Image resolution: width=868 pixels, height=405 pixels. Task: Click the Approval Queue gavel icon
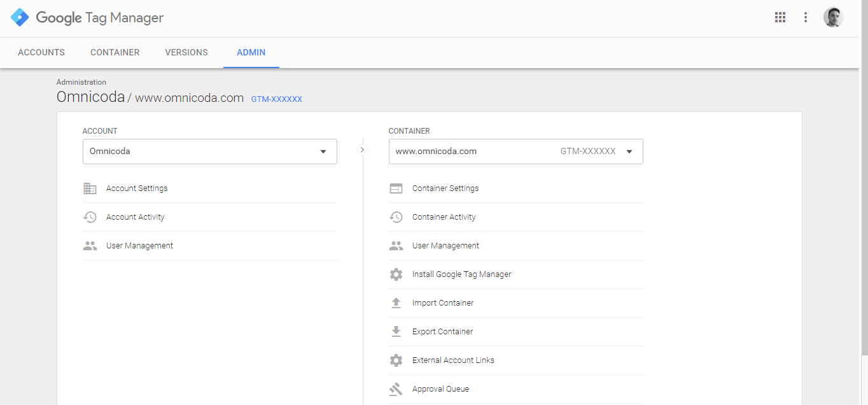[x=396, y=389]
